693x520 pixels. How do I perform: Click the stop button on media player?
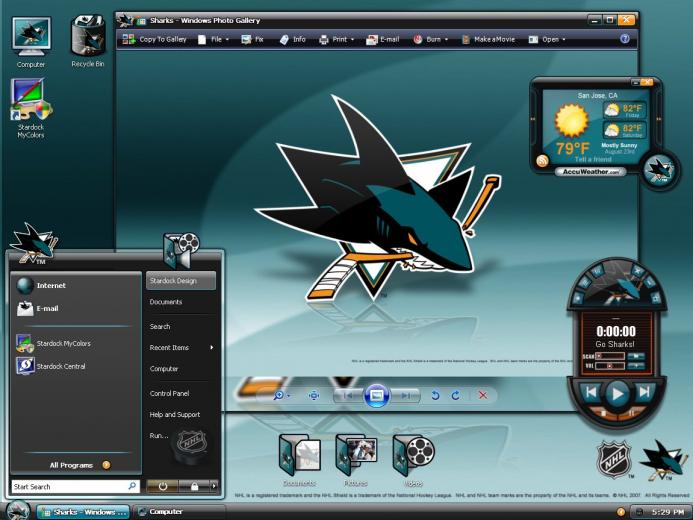pyautogui.click(x=603, y=414)
